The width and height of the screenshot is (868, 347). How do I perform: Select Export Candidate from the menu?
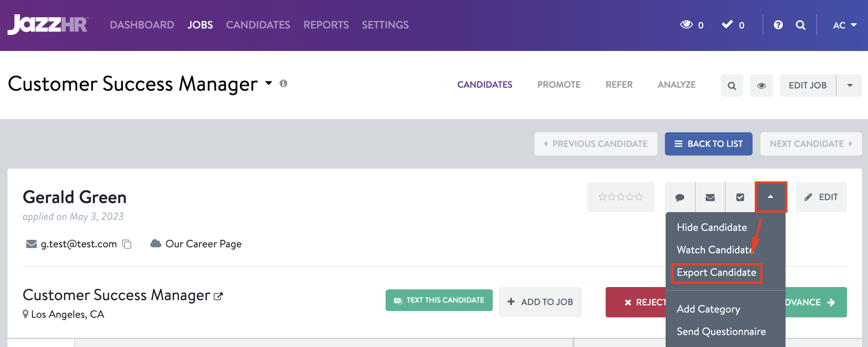point(716,272)
